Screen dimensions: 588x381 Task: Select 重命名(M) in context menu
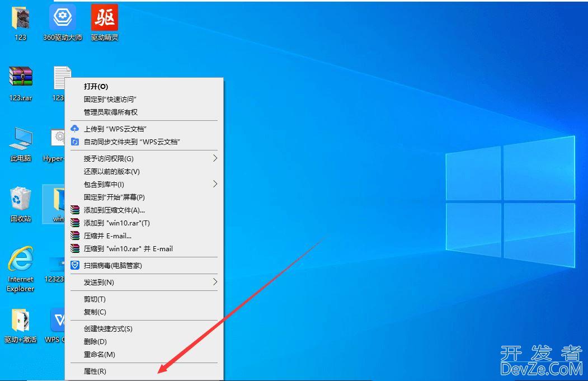(x=144, y=354)
